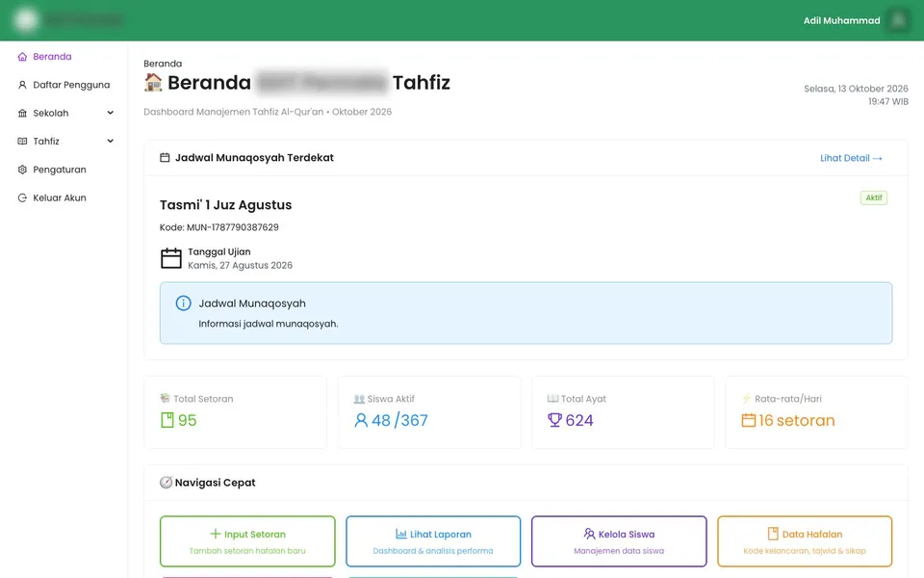The height and width of the screenshot is (578, 924).
Task: Open Pengaturan menu item
Action: point(64,170)
